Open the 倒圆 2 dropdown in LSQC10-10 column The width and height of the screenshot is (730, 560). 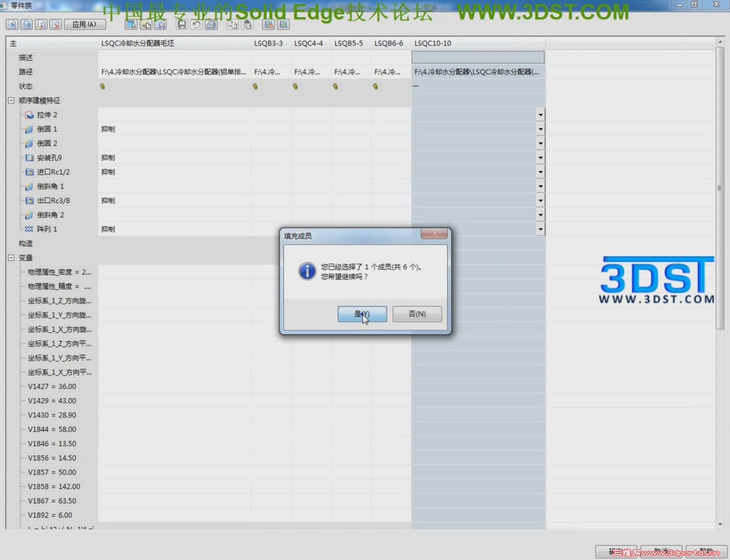tap(541, 144)
